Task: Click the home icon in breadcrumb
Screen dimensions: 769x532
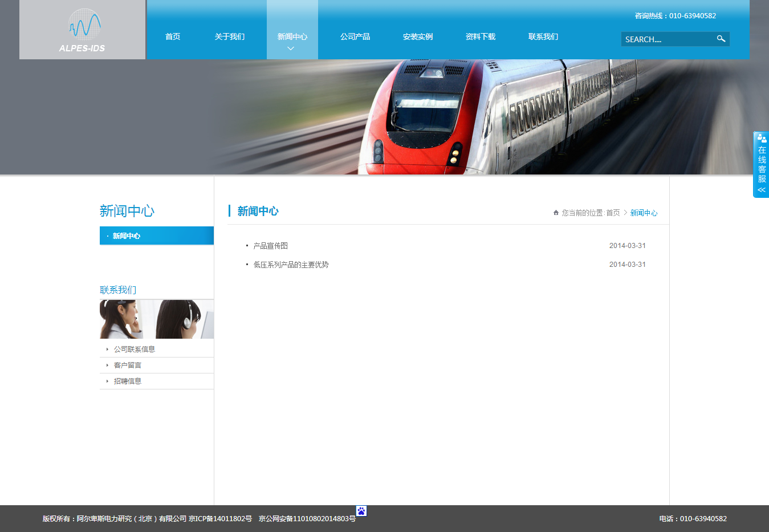Action: click(x=556, y=213)
